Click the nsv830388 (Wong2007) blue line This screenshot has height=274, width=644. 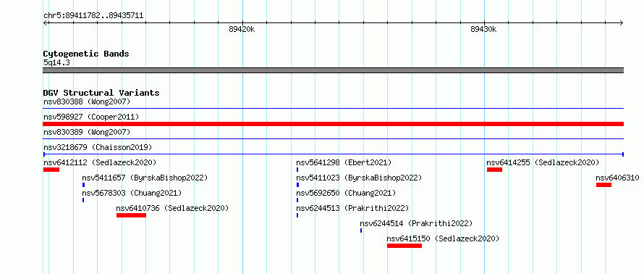pos(333,109)
